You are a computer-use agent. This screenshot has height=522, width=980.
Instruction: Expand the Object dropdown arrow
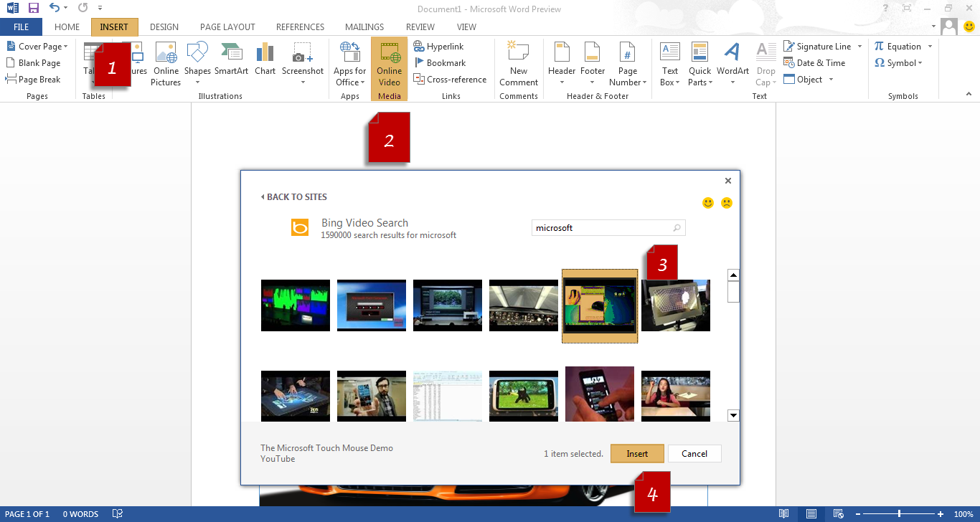point(831,80)
